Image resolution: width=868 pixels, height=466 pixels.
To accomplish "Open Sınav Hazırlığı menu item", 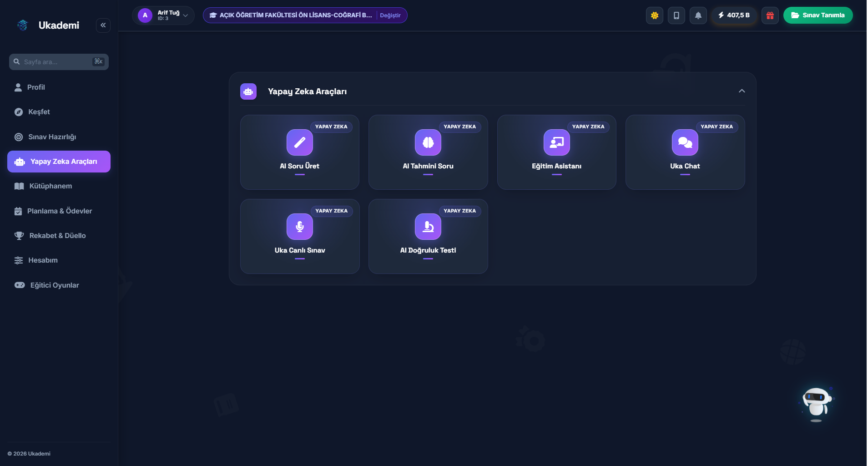I will tap(59, 137).
